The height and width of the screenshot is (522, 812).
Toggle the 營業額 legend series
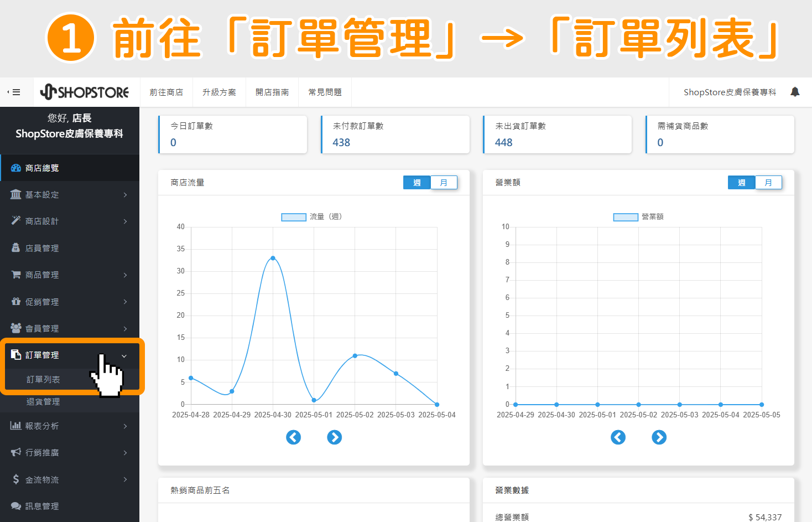point(639,217)
